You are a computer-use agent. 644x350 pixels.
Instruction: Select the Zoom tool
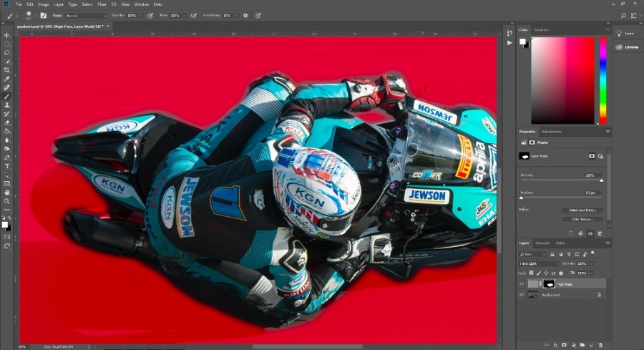pyautogui.click(x=6, y=201)
